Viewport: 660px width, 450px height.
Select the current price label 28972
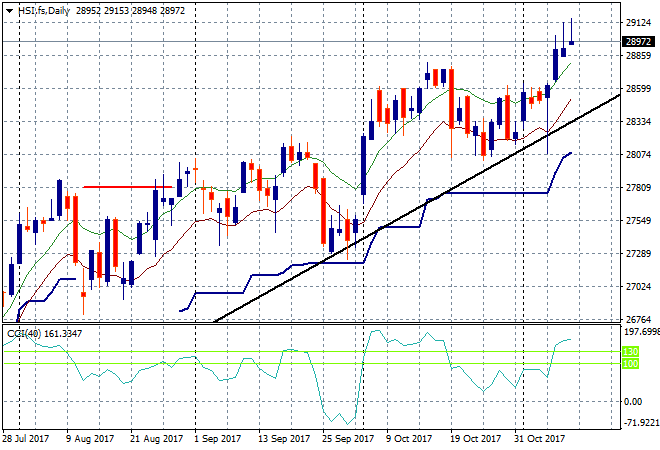click(x=638, y=41)
